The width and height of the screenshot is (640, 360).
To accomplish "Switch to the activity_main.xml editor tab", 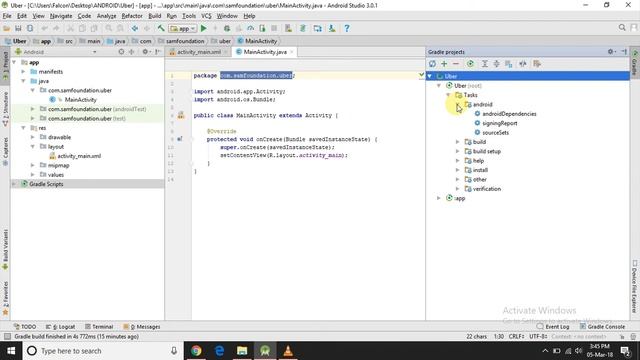I will click(198, 52).
